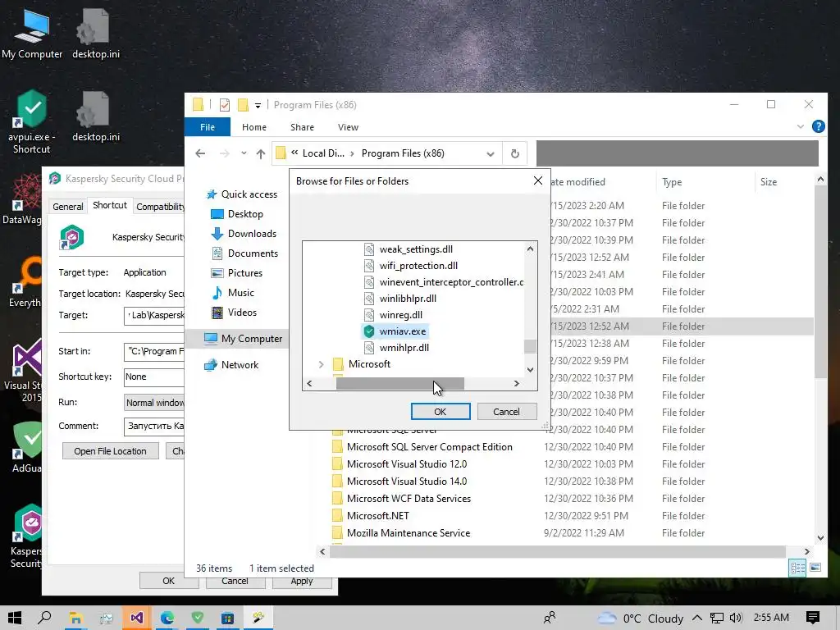Open Microsoft Edge from the taskbar

tap(167, 618)
